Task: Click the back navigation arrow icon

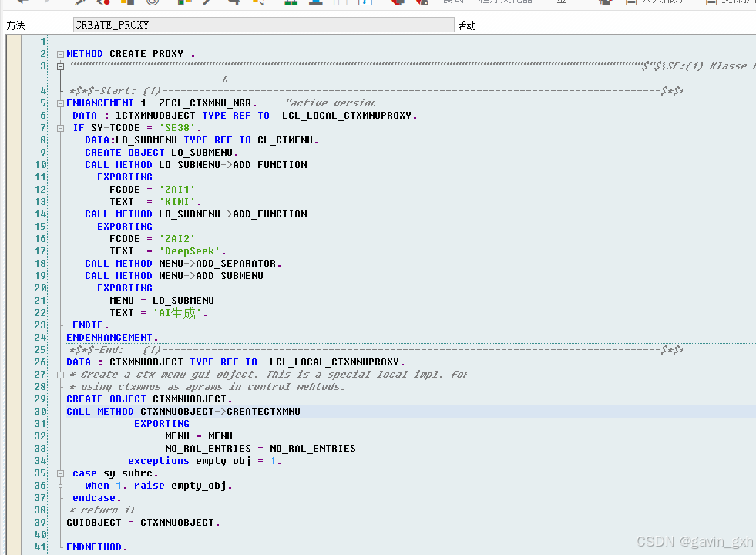Action: [22, 4]
